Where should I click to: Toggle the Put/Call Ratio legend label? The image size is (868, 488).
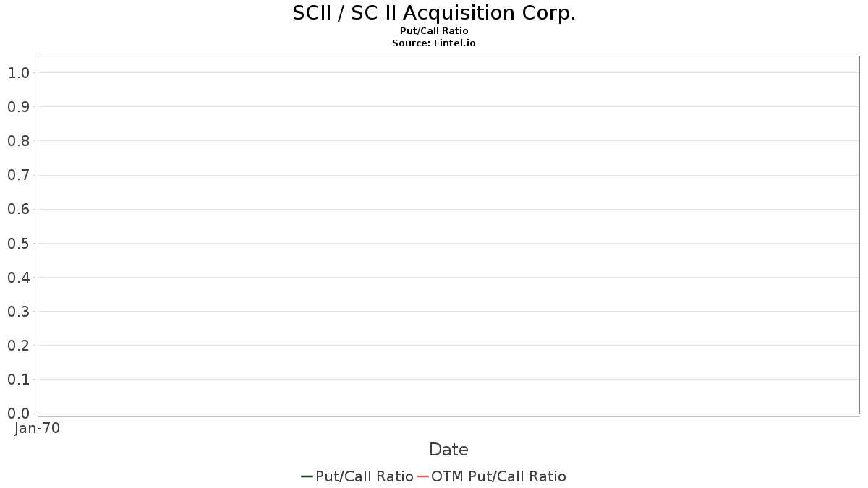pos(365,476)
